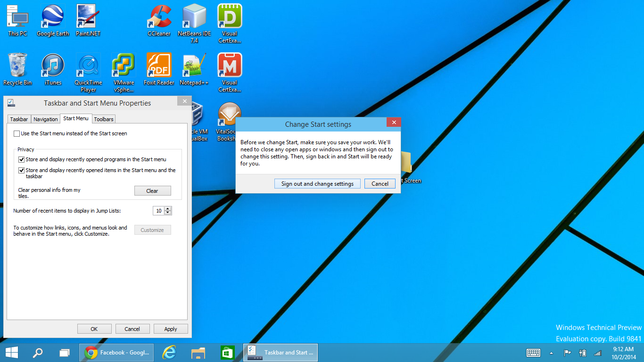Open the touch keyboard tray icon
The width and height of the screenshot is (644, 362).
coord(533,353)
